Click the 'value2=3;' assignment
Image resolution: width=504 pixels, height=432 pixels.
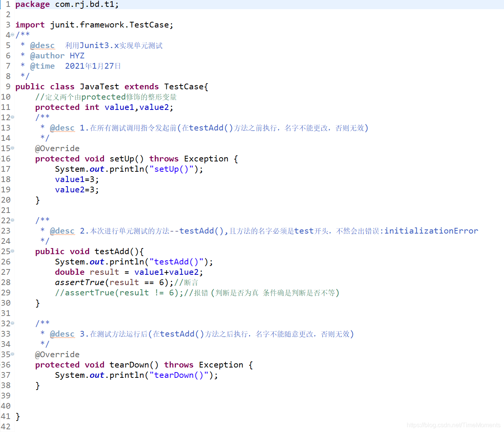[x=77, y=190]
